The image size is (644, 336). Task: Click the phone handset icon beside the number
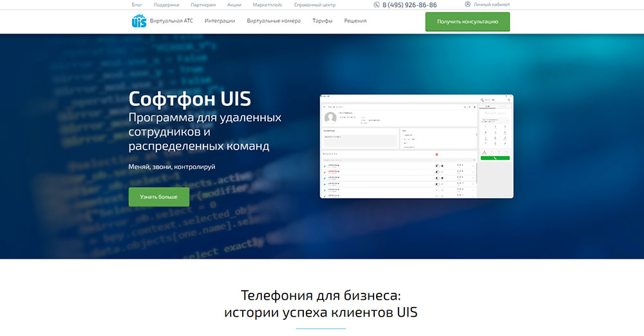tap(377, 5)
